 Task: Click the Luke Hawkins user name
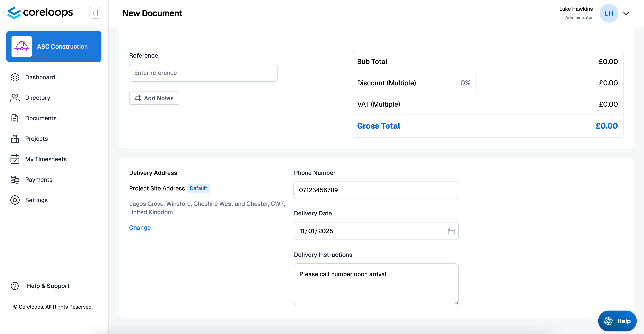point(576,9)
